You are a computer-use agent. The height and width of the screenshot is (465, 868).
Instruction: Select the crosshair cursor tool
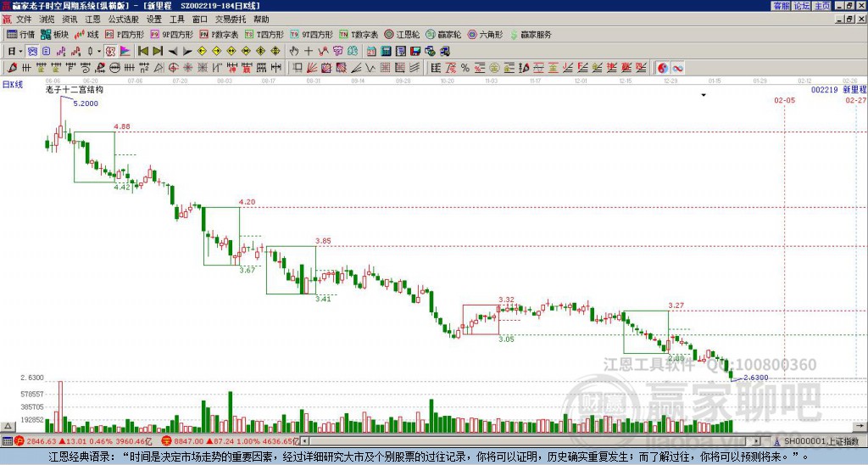click(x=309, y=51)
